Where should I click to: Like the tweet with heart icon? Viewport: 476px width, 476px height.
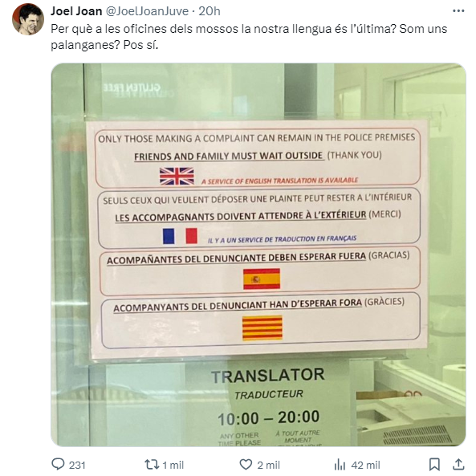tap(246, 464)
